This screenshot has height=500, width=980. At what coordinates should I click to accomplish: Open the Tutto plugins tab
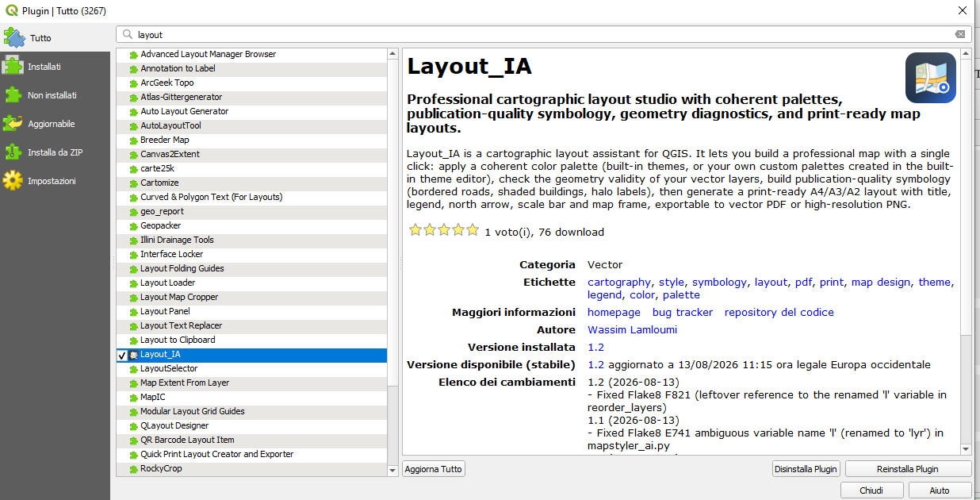(x=55, y=37)
